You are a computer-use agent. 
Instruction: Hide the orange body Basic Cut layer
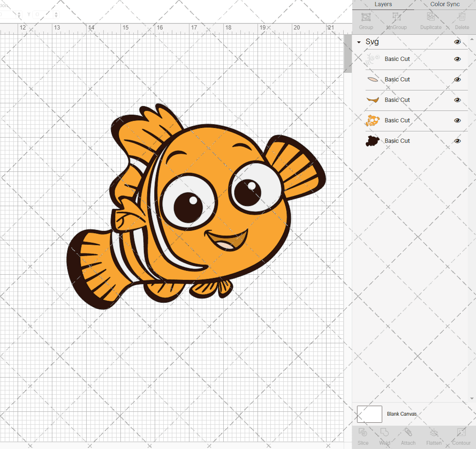click(x=457, y=120)
